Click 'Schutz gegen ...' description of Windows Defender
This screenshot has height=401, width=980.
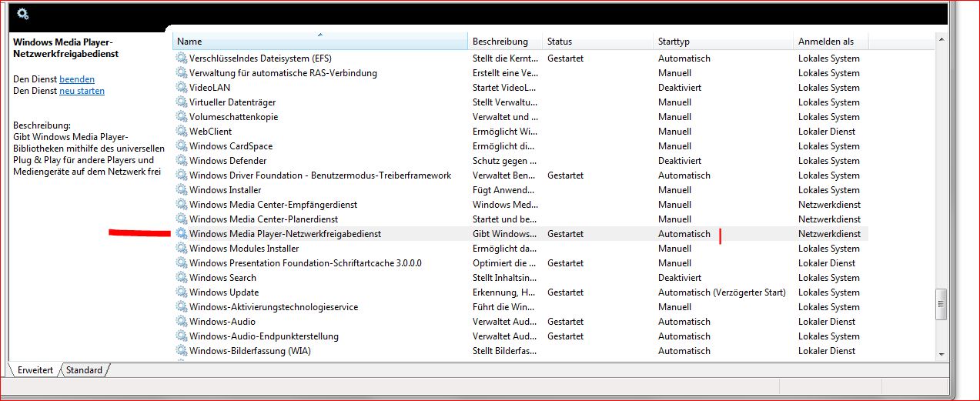click(x=505, y=161)
